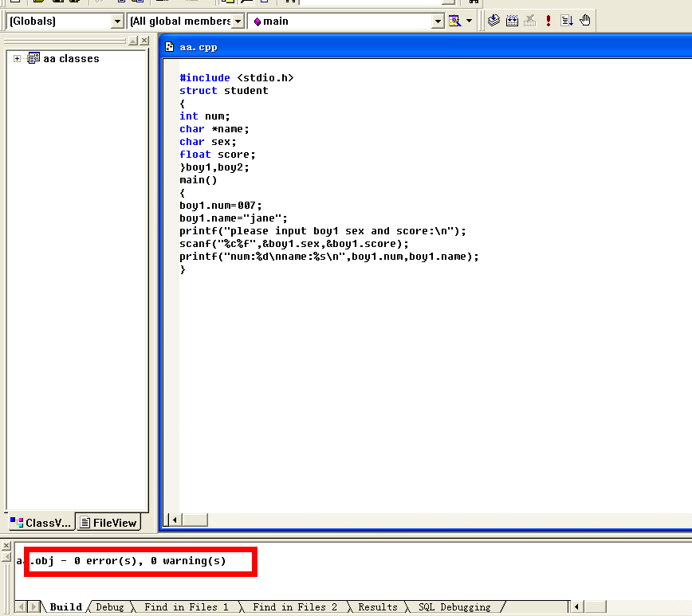Run program with red exclamation Execute icon
The height and width of the screenshot is (616, 692).
[548, 20]
